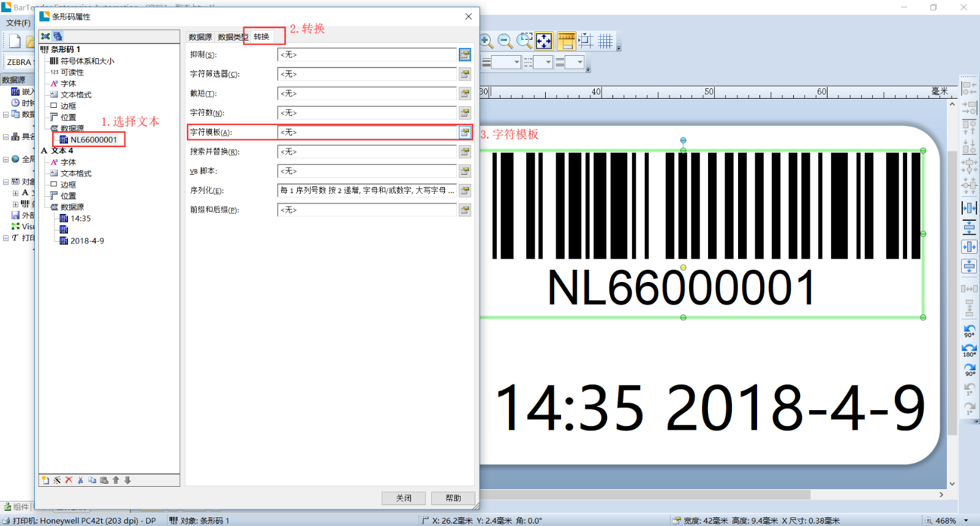Click the scissors cut icon
This screenshot has height=526, width=980.
point(80,480)
